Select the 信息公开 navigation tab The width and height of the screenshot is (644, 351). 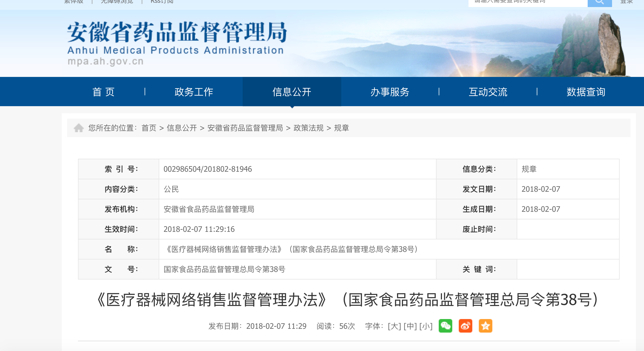point(292,92)
